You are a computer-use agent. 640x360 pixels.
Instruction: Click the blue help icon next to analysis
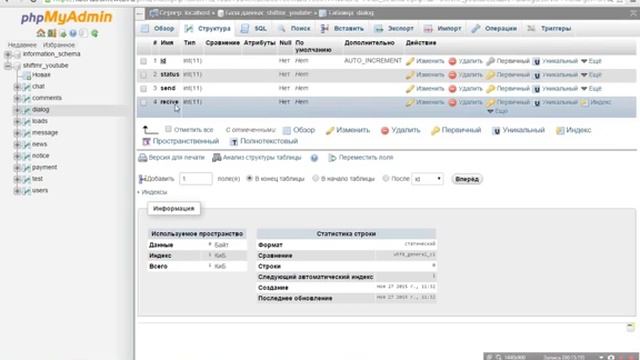click(x=314, y=158)
